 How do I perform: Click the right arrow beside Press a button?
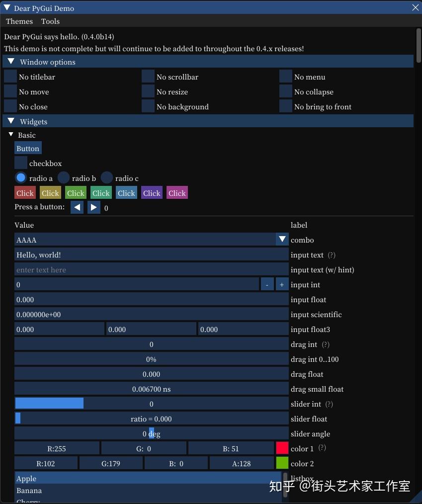(x=94, y=207)
